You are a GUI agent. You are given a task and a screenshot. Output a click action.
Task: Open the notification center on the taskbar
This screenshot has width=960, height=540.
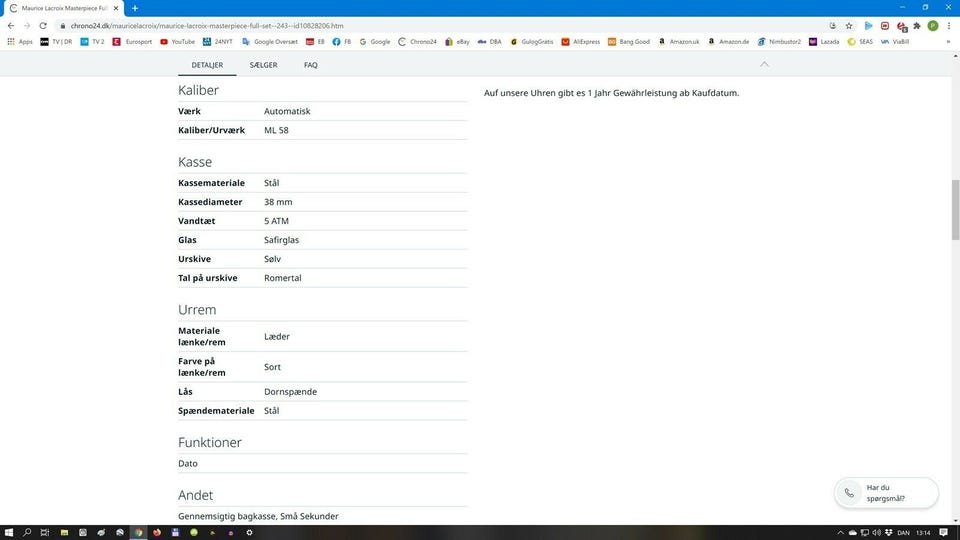(x=943, y=533)
